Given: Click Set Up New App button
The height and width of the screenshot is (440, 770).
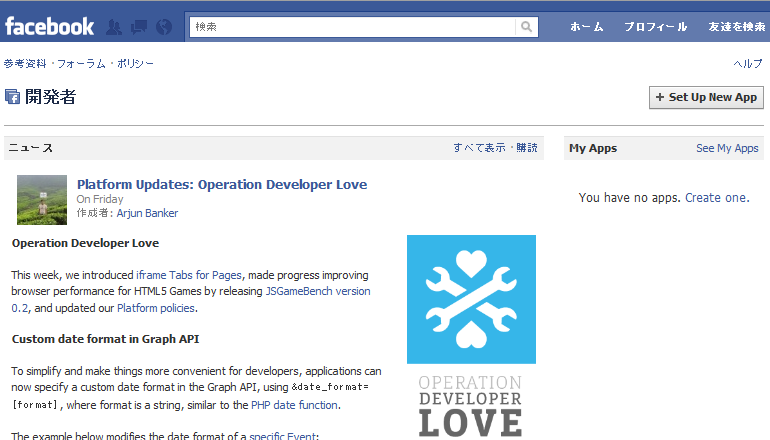Looking at the screenshot, I should 706,97.
